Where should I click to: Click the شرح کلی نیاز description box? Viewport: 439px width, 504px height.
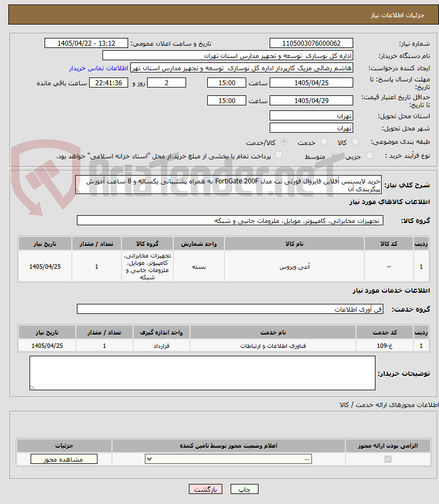tap(228, 185)
